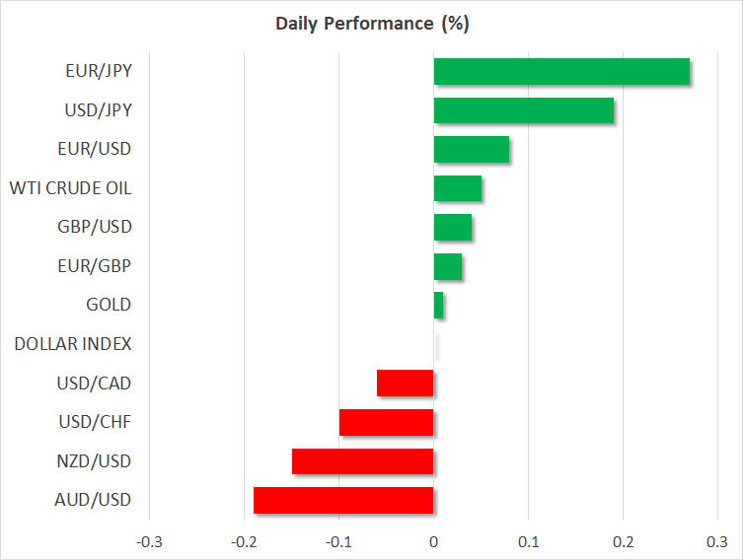Click the WTI CRUDE OIL label
This screenshot has height=560, width=743.
[69, 187]
